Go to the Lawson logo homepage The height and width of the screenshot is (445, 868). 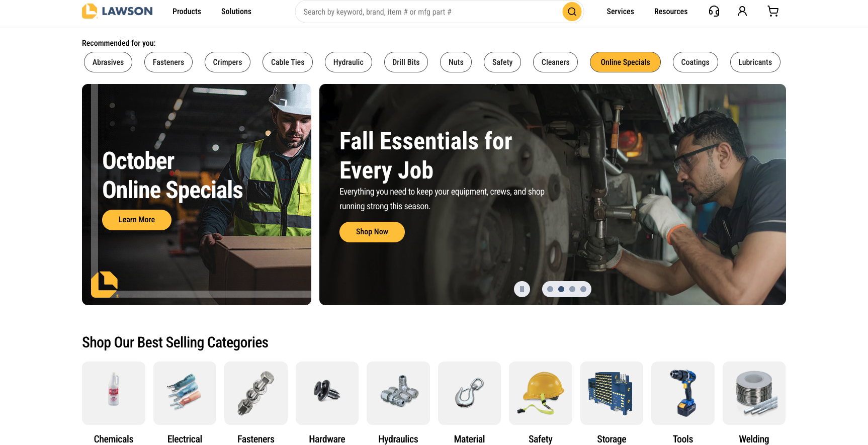117,11
